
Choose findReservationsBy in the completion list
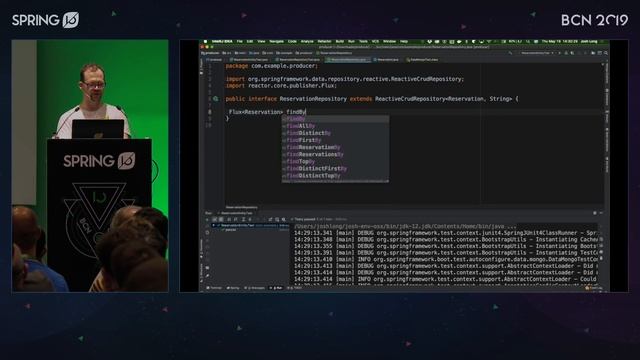point(335,154)
